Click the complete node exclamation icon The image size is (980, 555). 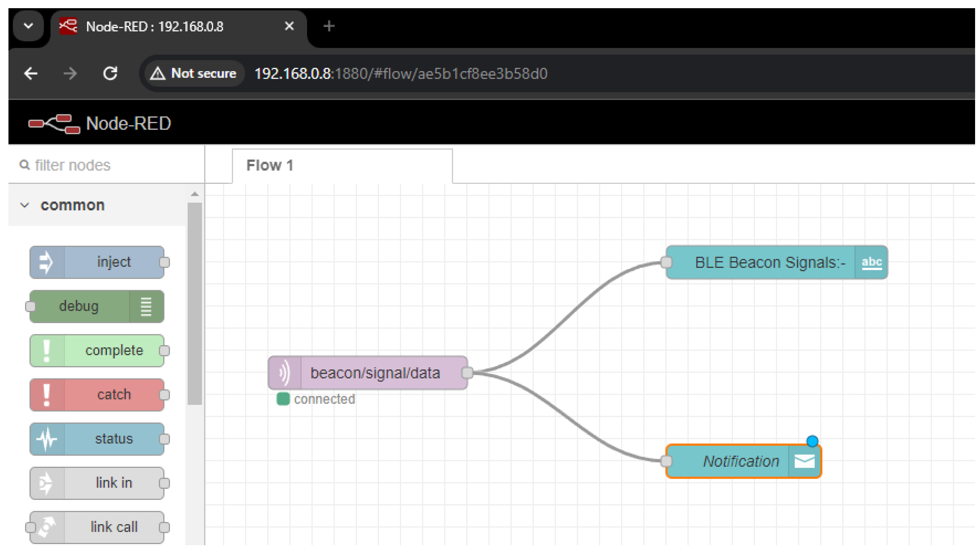(x=46, y=351)
